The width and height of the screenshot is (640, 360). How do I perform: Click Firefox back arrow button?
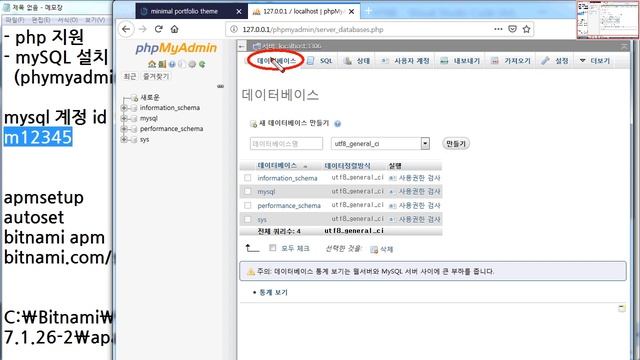point(126,29)
